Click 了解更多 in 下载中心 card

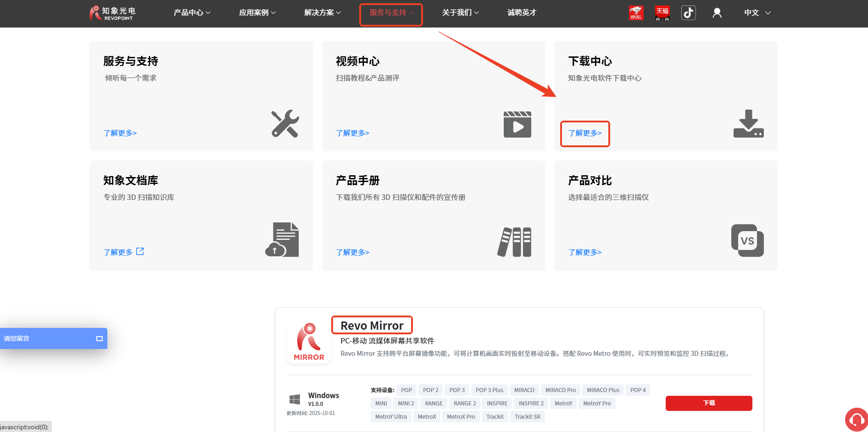tap(585, 133)
